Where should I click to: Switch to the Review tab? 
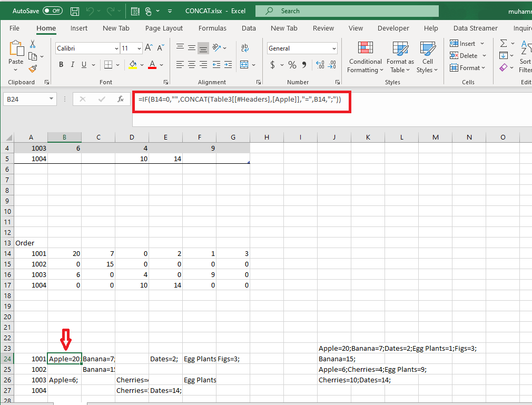(323, 28)
